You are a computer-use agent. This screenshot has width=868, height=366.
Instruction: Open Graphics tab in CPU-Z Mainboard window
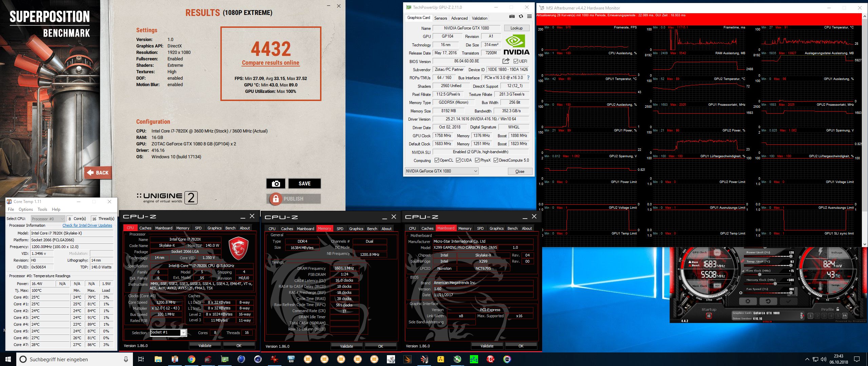pyautogui.click(x=496, y=228)
